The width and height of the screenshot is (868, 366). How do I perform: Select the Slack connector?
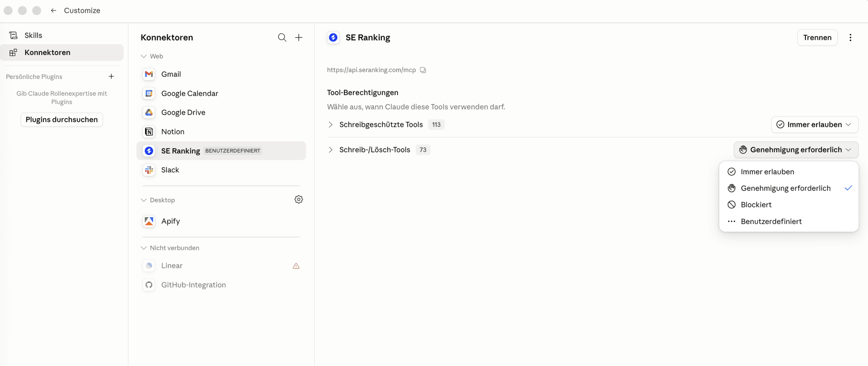pos(221,170)
